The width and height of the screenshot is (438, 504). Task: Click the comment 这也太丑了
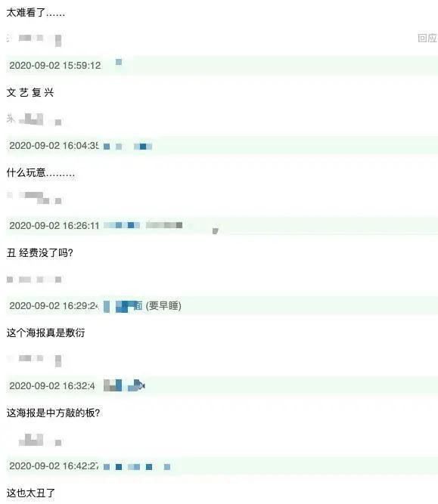31,493
